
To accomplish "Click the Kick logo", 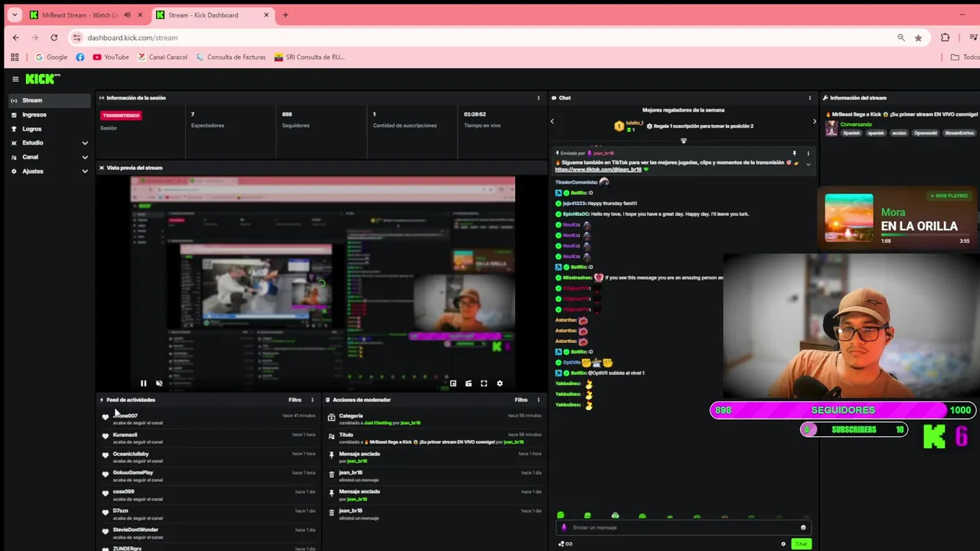I will pyautogui.click(x=42, y=79).
